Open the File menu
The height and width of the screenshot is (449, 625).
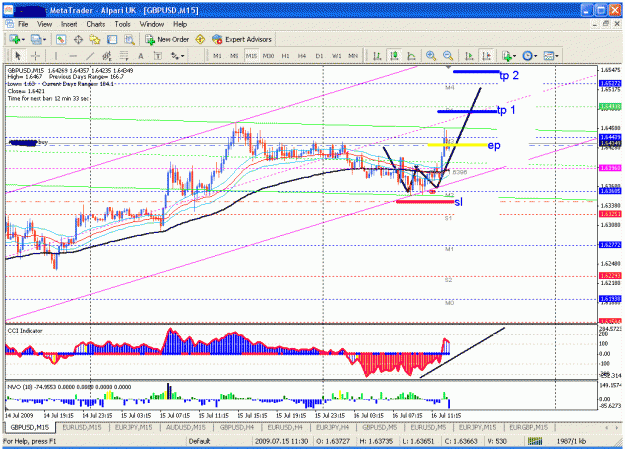[x=23, y=24]
